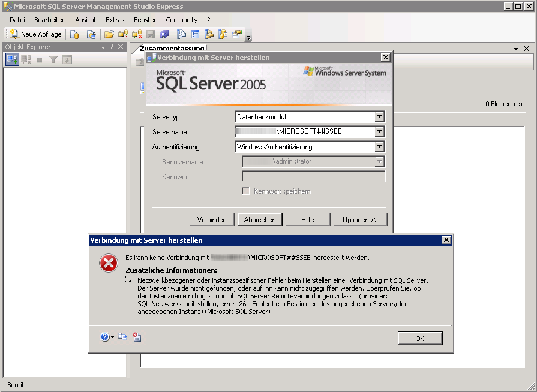Click the New Database Engine Query icon
The height and width of the screenshot is (392, 537).
(x=74, y=34)
